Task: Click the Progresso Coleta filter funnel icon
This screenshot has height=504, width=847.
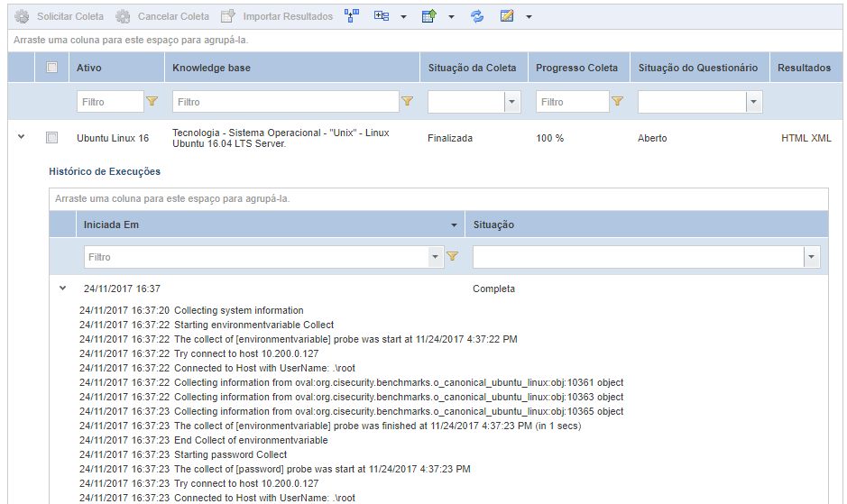Action: 617,101
